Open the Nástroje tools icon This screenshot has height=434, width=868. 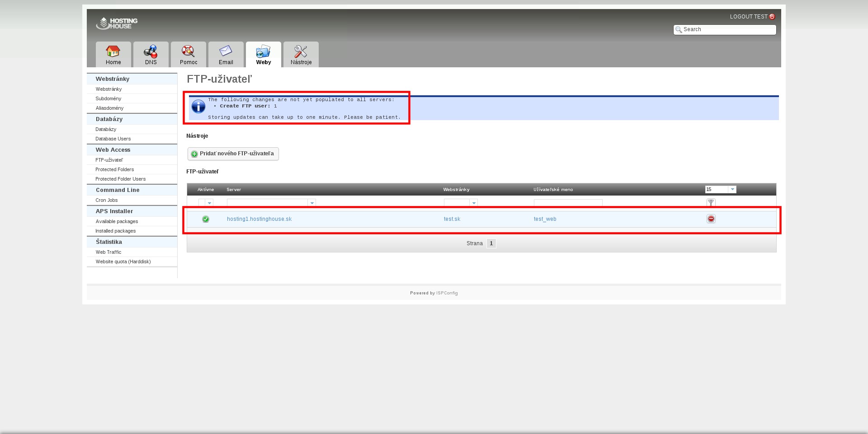click(301, 52)
